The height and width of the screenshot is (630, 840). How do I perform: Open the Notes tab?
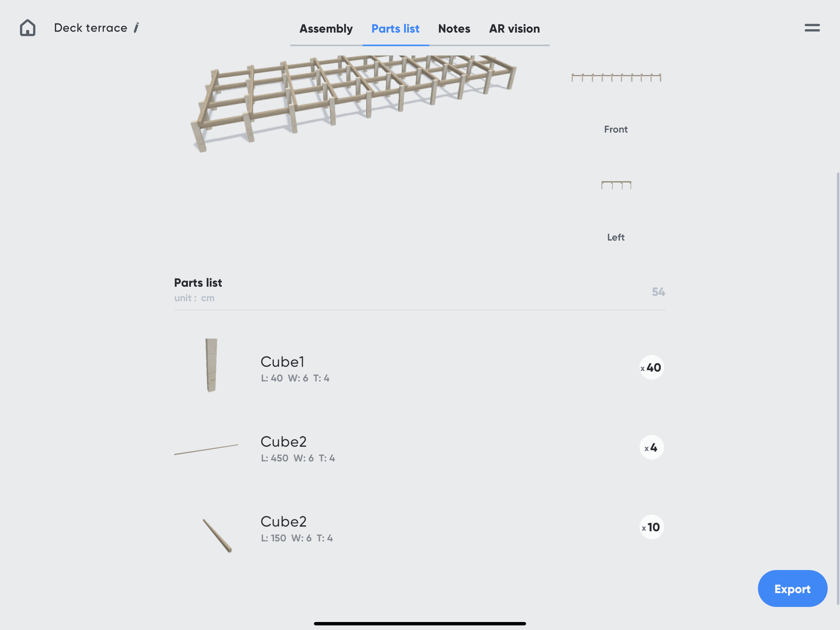pos(454,29)
